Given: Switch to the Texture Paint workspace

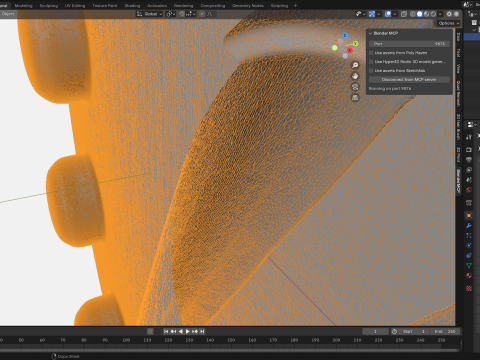Looking at the screenshot, I should [105, 6].
